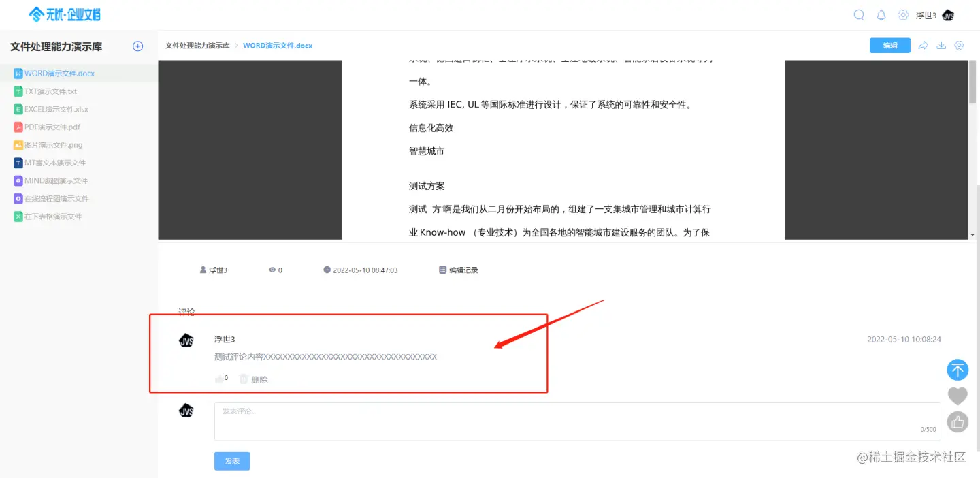The image size is (980, 478).
Task: Open 在下表格演示文件 in the sidebar
Action: (53, 217)
